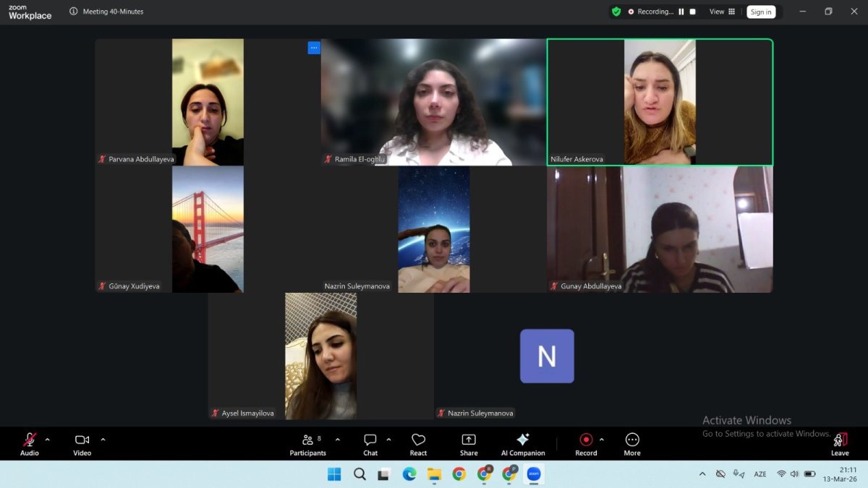868x488 pixels.
Task: Click the Zoom icon in the Windows taskbar
Action: point(534,474)
